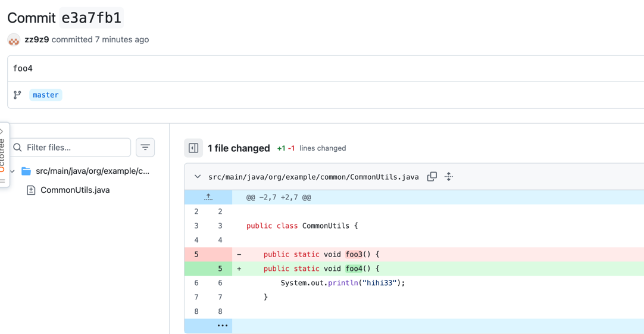
Task: Click the '1 file changed' heading
Action: 239,148
